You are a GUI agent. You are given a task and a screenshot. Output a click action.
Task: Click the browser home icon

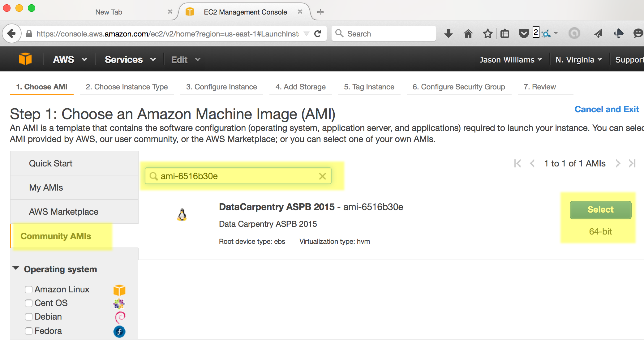[468, 33]
